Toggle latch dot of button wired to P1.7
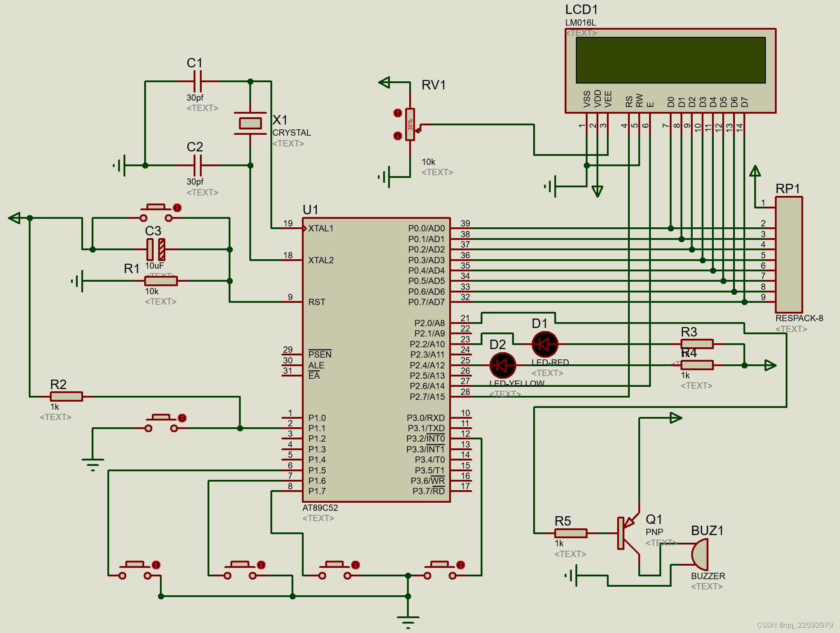The height and width of the screenshot is (633, 840). pyautogui.click(x=356, y=565)
